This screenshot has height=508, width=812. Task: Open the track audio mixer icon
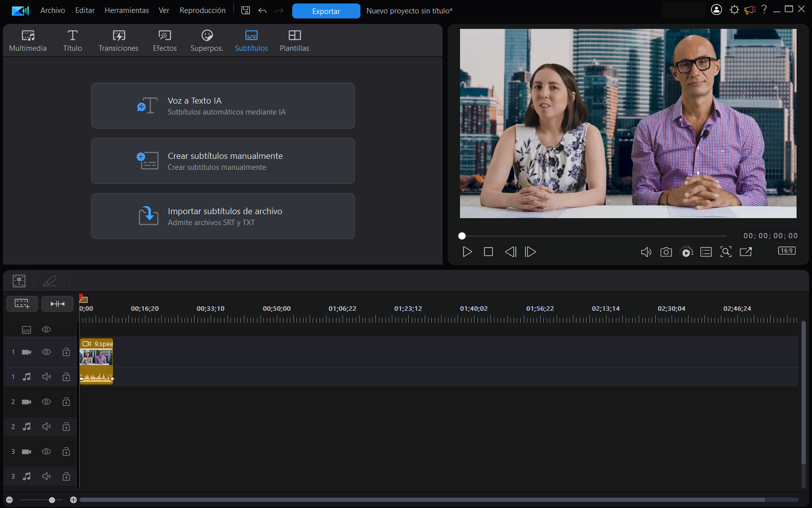[19, 280]
